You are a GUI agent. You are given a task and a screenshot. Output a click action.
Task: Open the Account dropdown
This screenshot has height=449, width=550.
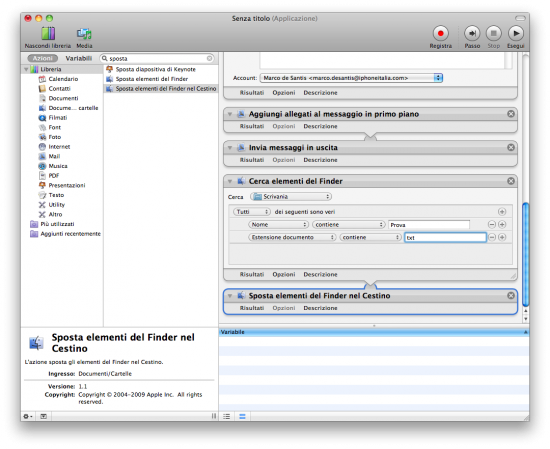351,78
